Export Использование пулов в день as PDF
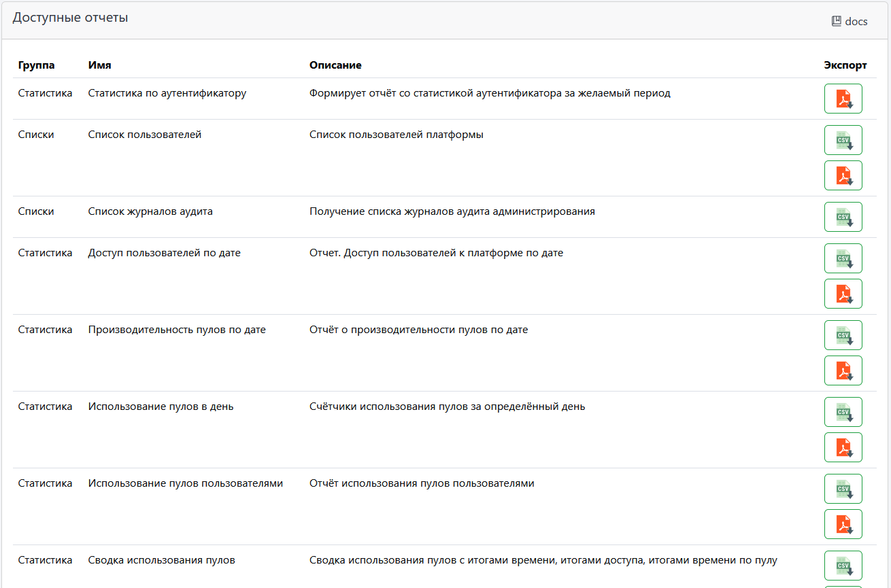The image size is (891, 588). click(843, 447)
